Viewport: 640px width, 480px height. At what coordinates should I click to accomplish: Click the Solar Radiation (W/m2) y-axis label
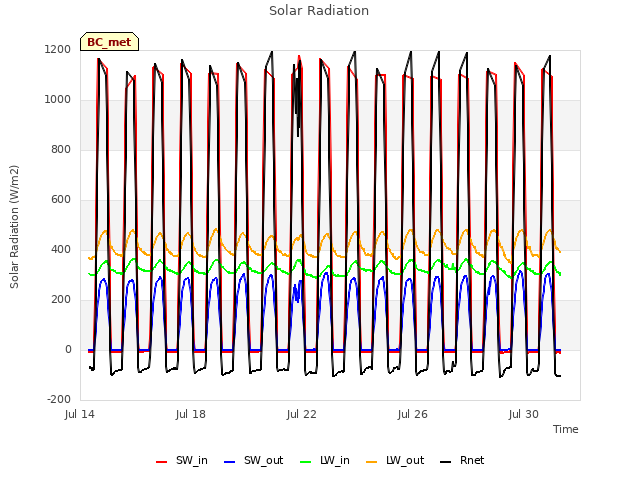(14, 227)
